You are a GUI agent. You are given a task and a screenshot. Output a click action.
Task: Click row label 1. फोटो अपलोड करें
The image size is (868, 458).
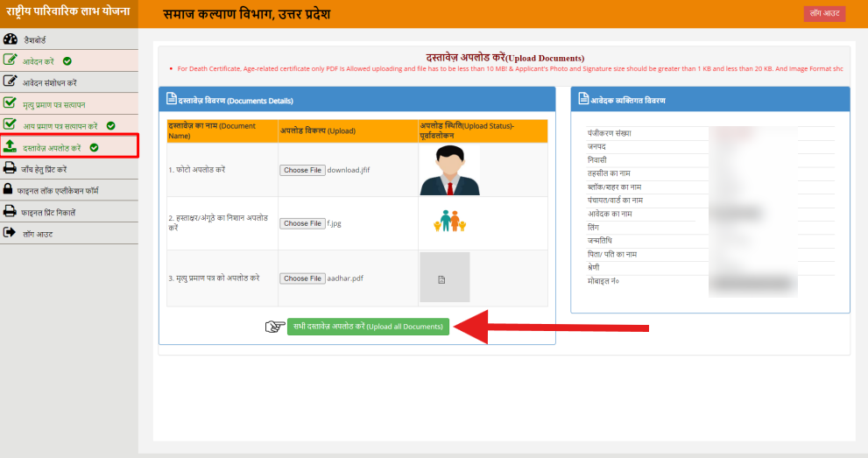pyautogui.click(x=197, y=170)
